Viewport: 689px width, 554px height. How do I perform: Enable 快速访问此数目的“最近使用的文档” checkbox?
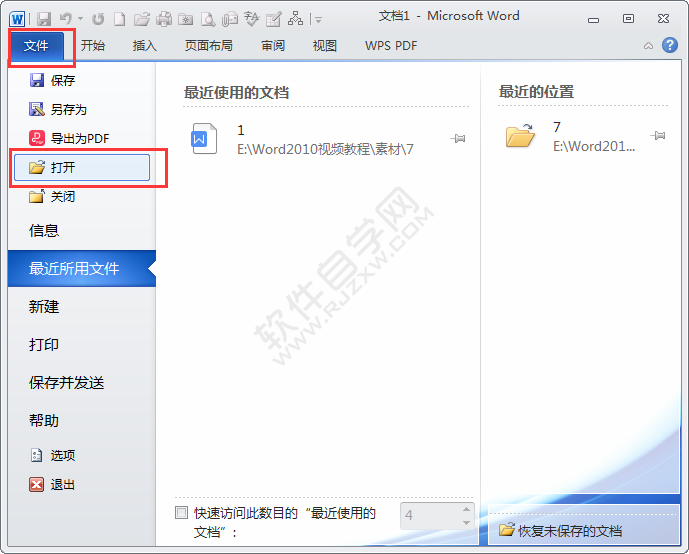pos(181,513)
